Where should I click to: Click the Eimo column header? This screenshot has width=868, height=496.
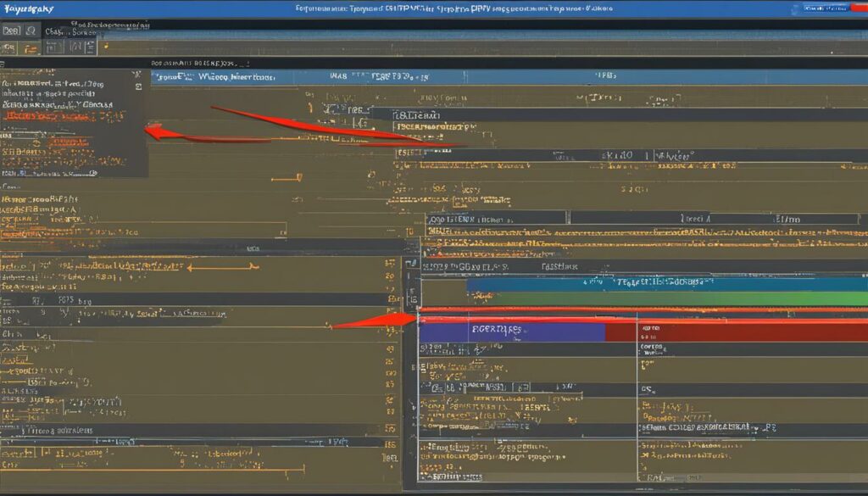coord(790,218)
